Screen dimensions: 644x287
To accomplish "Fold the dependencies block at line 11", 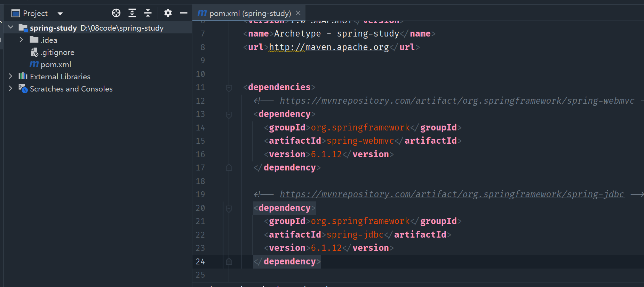I will pos(229,88).
